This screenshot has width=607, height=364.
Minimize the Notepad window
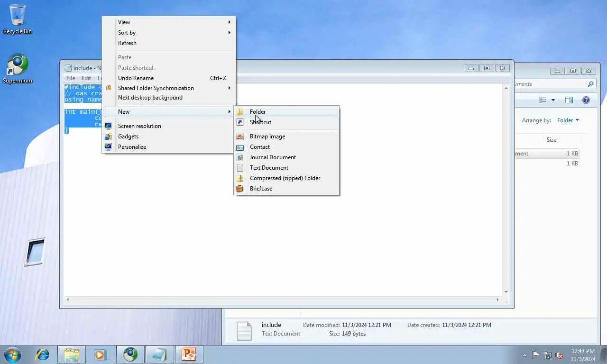tap(471, 68)
